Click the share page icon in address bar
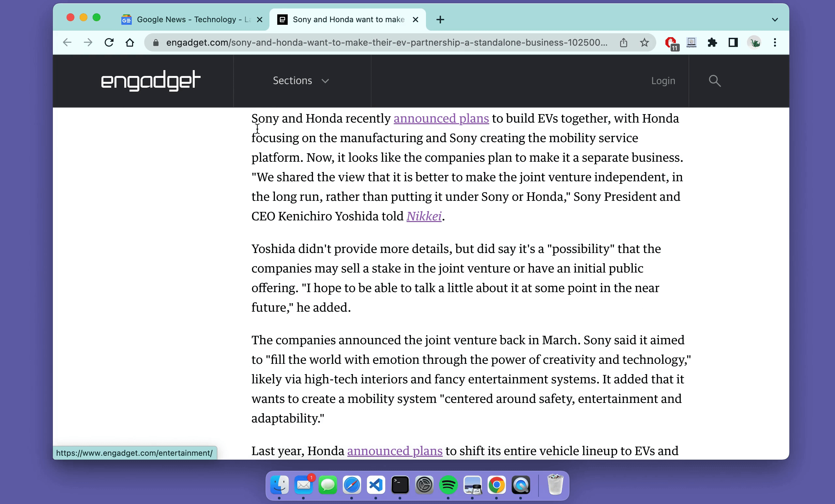835x504 pixels. click(x=624, y=43)
